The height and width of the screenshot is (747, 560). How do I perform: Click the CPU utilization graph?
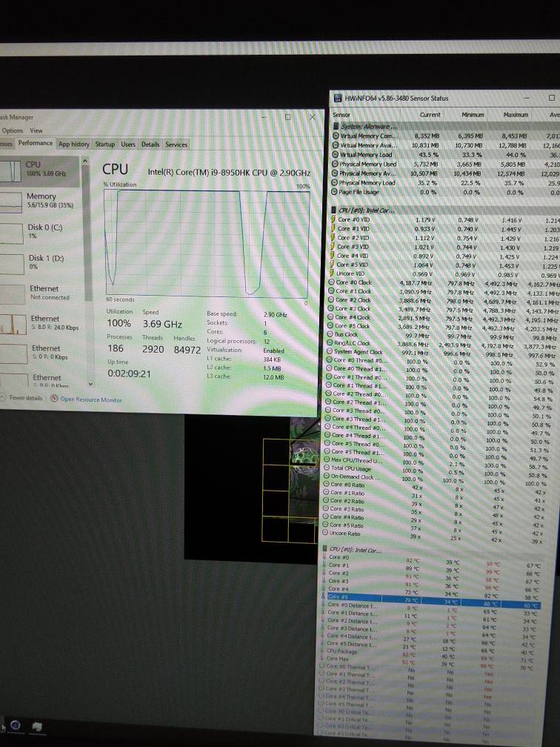tap(207, 243)
